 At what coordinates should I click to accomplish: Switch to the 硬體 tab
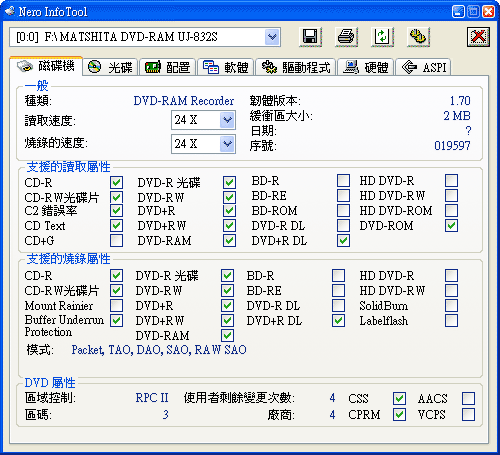(366, 67)
